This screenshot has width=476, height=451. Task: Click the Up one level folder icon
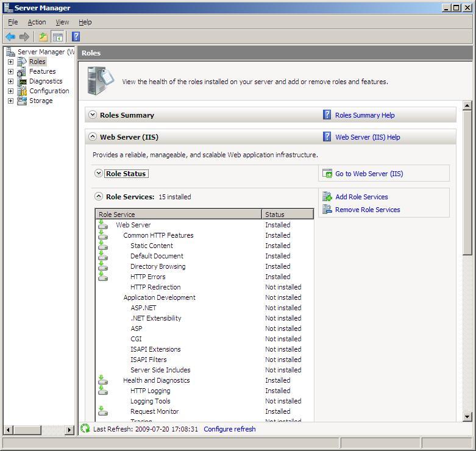pos(43,37)
